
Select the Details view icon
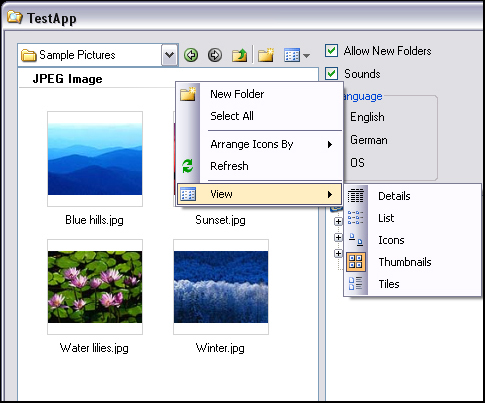(356, 196)
